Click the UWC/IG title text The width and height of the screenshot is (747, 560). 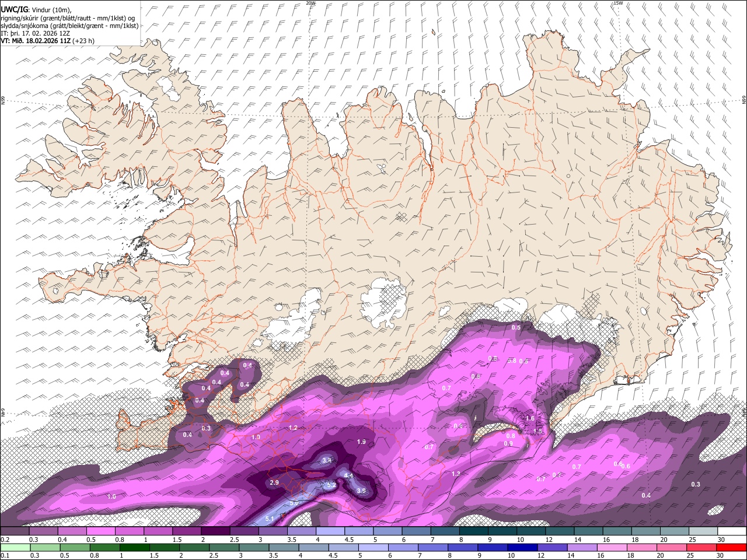(14, 10)
